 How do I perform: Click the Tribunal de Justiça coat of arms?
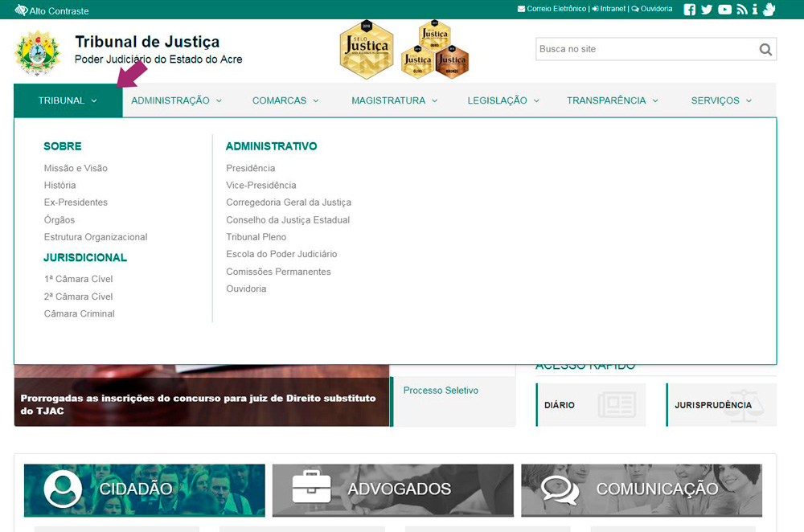(x=38, y=53)
